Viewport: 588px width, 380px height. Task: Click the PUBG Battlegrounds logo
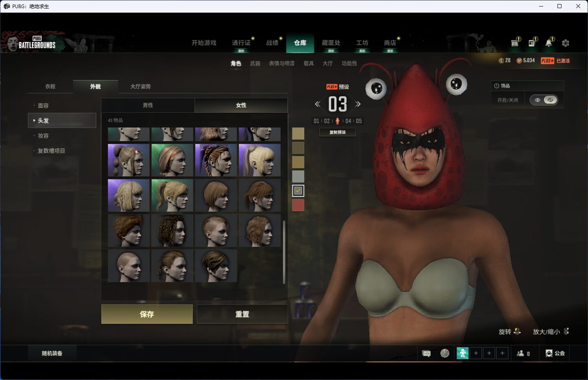pos(37,42)
